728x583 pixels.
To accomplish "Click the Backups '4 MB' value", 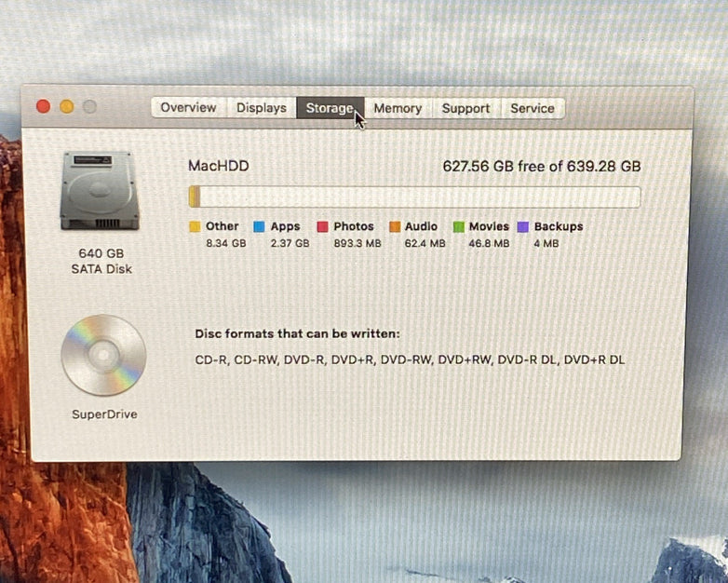I will coord(546,243).
